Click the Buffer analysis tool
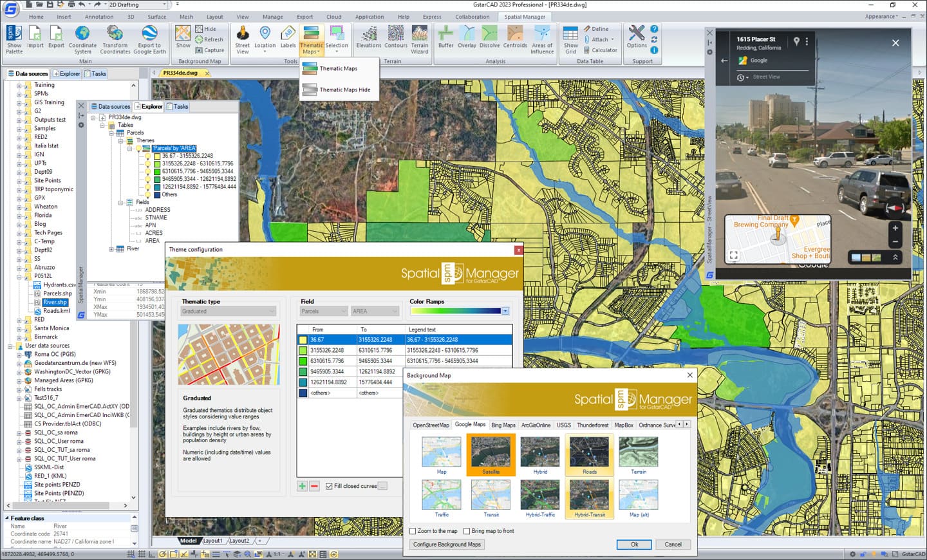Screen dimensions: 927x560 (445, 37)
